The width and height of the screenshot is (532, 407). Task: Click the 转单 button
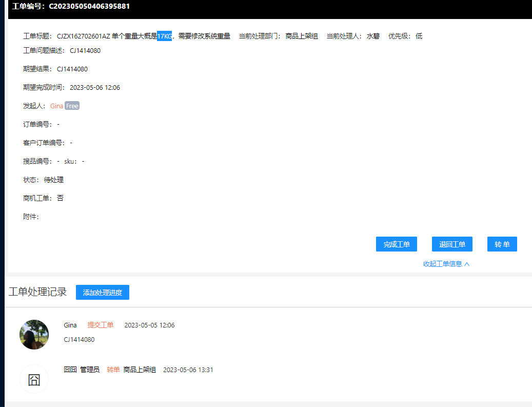(x=502, y=244)
